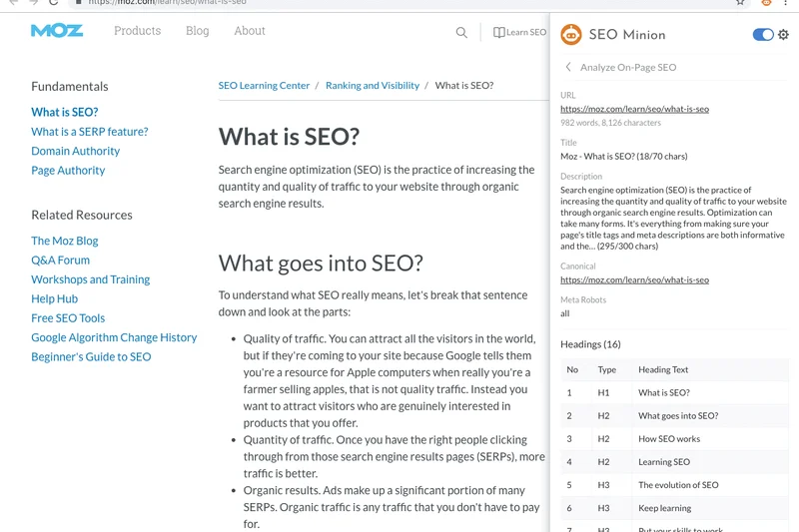Click the Headings (16) section title
Screen dimensions: 799x532
click(590, 344)
